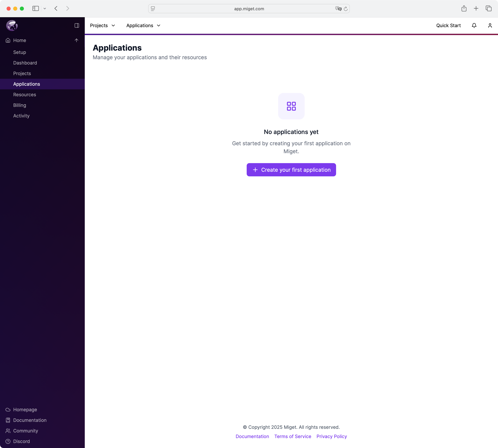Open Terms of Service link

[x=293, y=436]
